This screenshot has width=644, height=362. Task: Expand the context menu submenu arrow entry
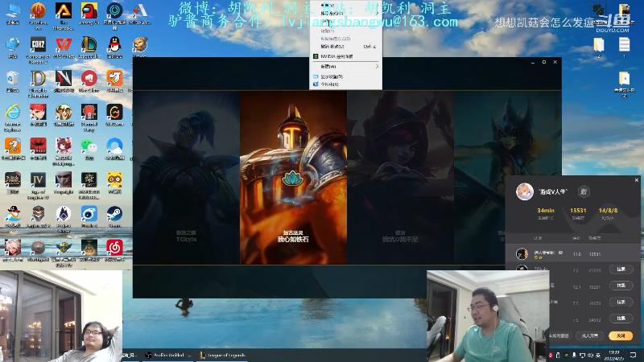point(346,66)
